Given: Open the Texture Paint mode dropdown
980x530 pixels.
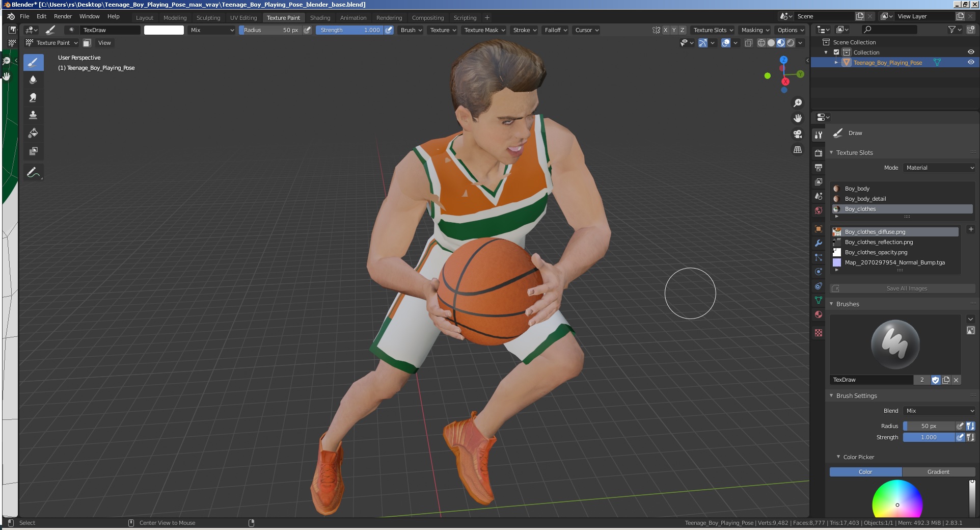Looking at the screenshot, I should (x=52, y=43).
